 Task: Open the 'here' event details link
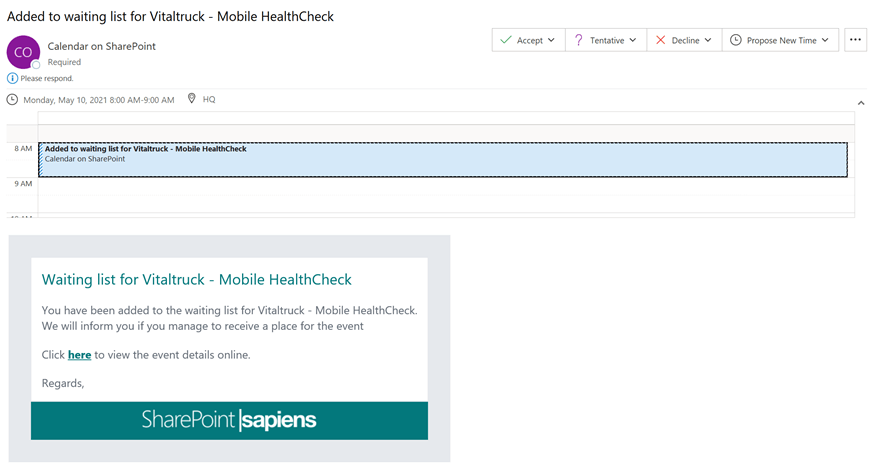(79, 355)
